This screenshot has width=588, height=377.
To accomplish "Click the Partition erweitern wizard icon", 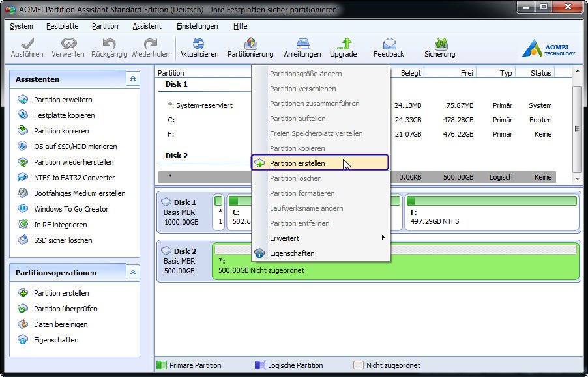I will (23, 100).
